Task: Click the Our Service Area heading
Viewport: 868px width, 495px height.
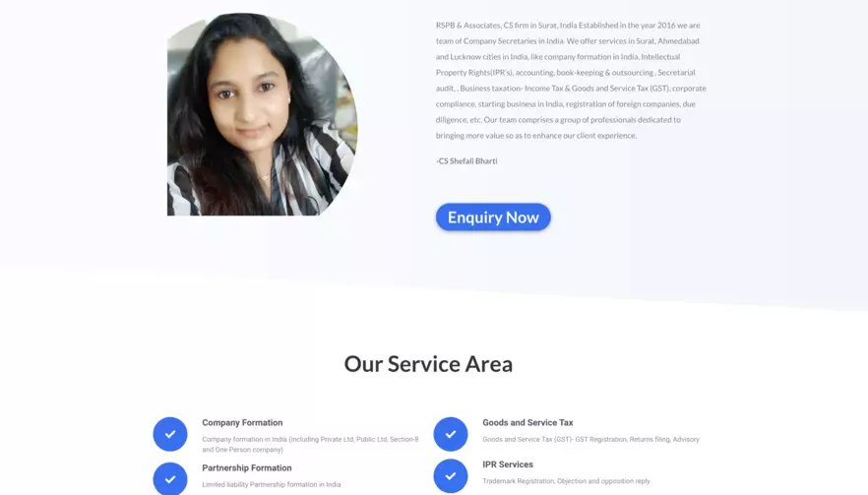Action: [428, 364]
